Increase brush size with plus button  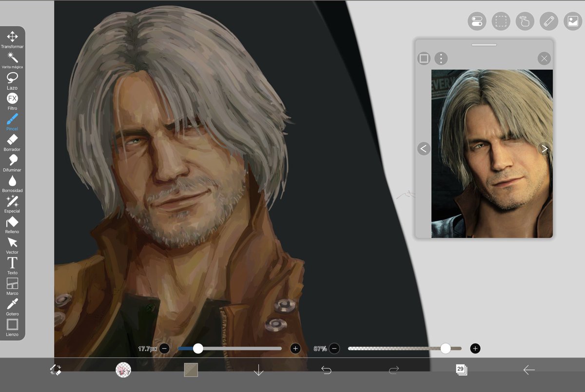(x=295, y=349)
